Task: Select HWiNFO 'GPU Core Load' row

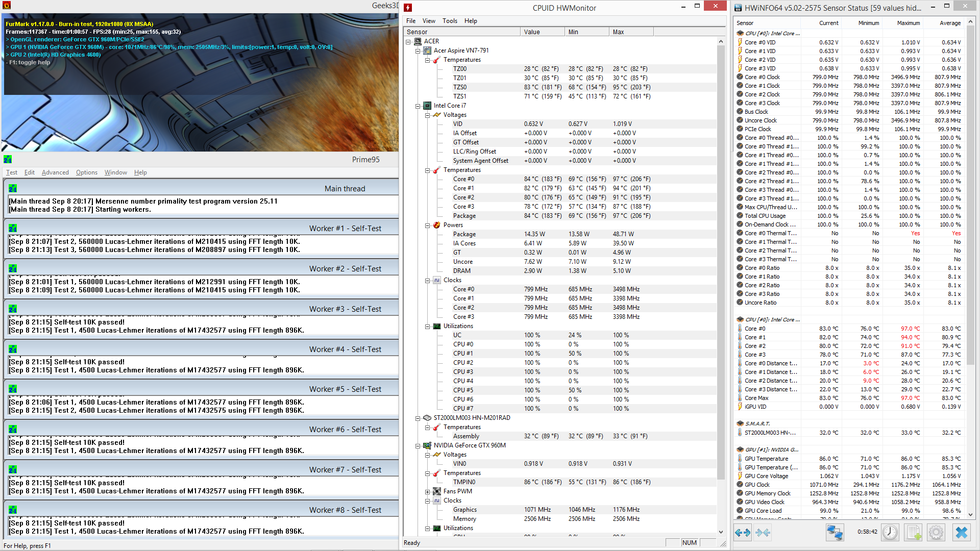Action: click(849, 511)
